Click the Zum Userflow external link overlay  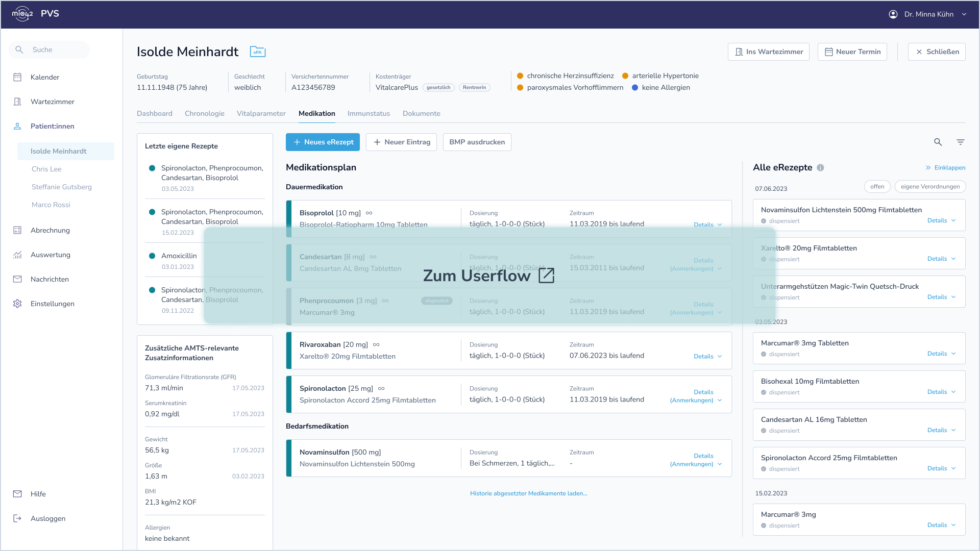[489, 275]
